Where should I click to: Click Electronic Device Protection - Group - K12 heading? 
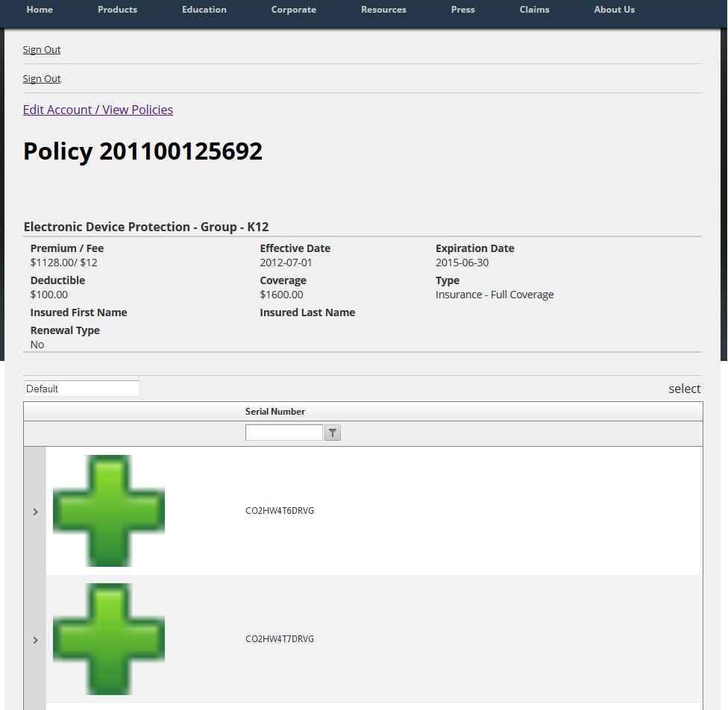[146, 227]
